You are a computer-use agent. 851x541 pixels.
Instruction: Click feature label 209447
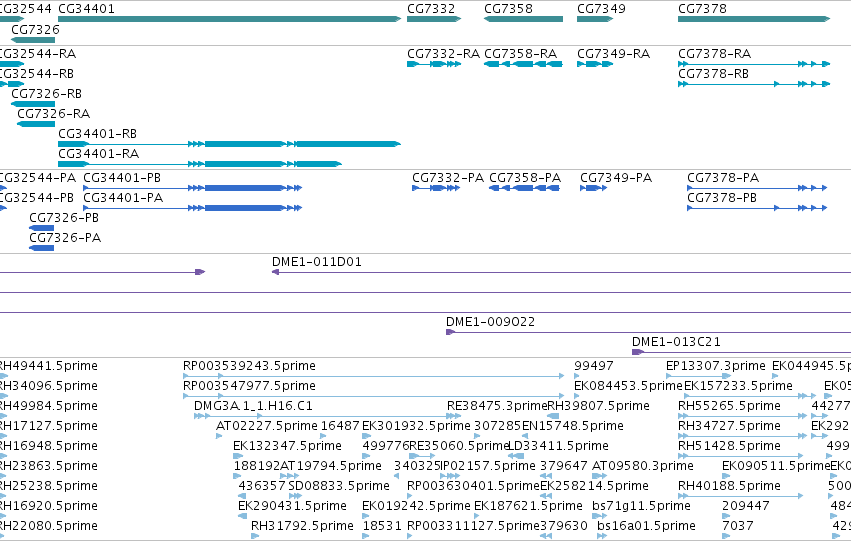click(746, 506)
